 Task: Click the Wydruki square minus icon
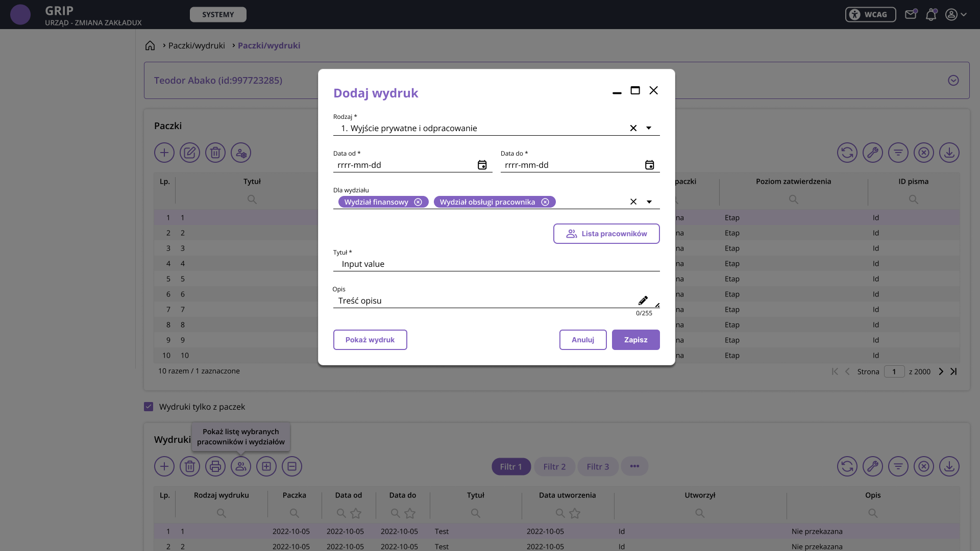click(x=292, y=466)
